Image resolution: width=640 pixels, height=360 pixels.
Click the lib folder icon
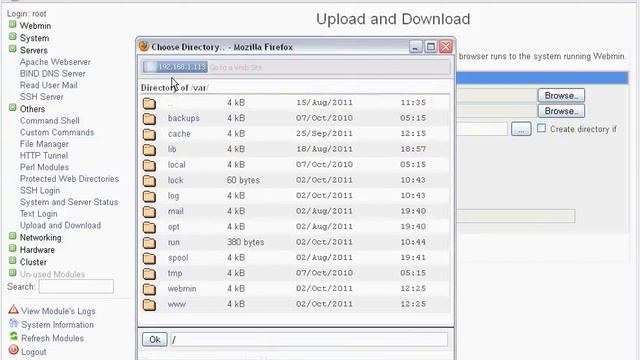pyautogui.click(x=149, y=149)
